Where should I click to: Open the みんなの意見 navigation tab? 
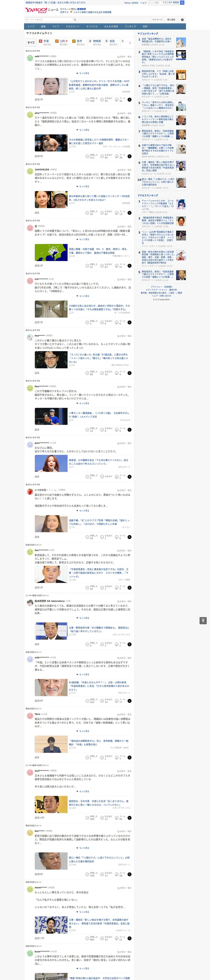(x=111, y=27)
